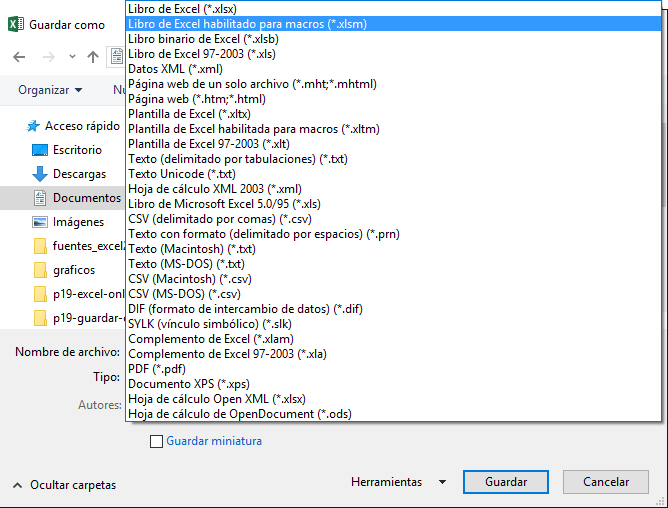This screenshot has width=668, height=508.
Task: Select the Escritorio monitor icon
Action: coord(40,150)
